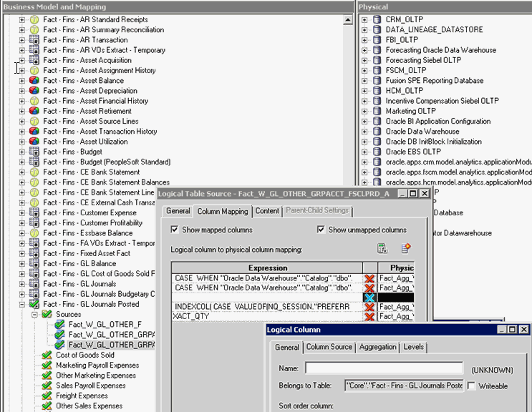Select Incentive Compensation Siebel OLTP
This screenshot has width=532, height=412.
pyautogui.click(x=442, y=101)
